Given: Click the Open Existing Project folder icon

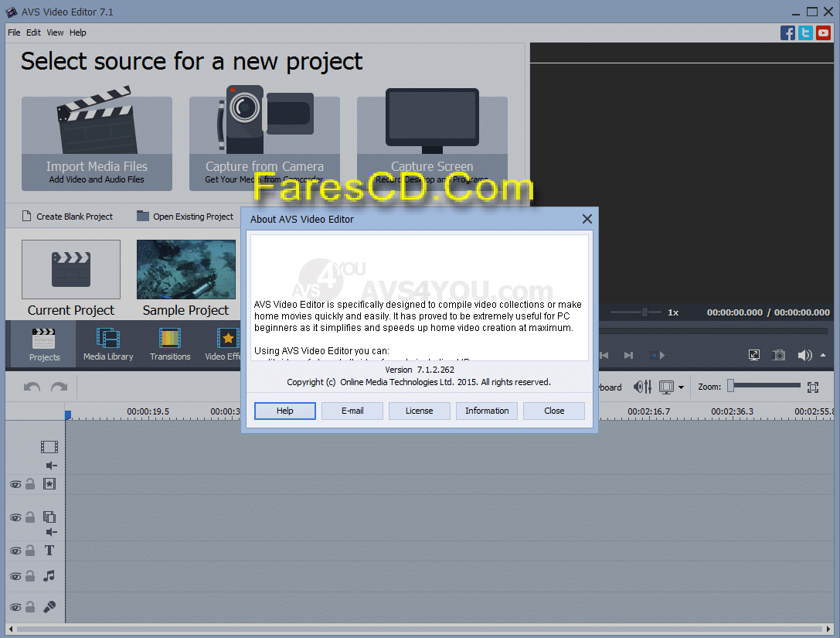Looking at the screenshot, I should [142, 216].
